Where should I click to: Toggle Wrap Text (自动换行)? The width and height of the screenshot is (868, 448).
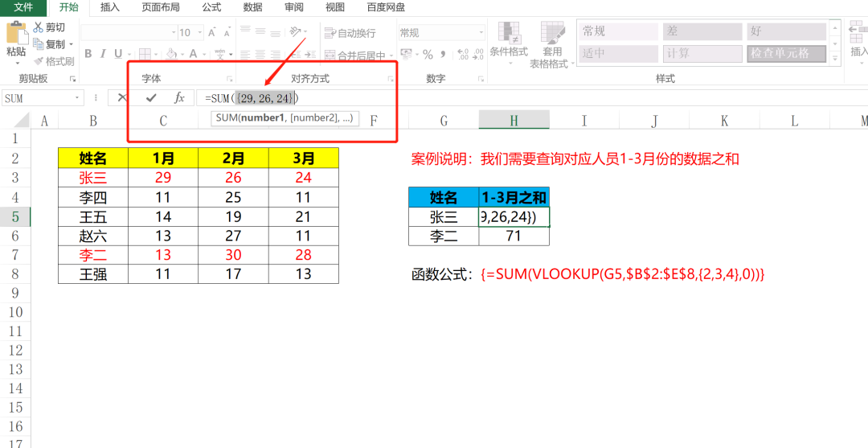[x=350, y=33]
